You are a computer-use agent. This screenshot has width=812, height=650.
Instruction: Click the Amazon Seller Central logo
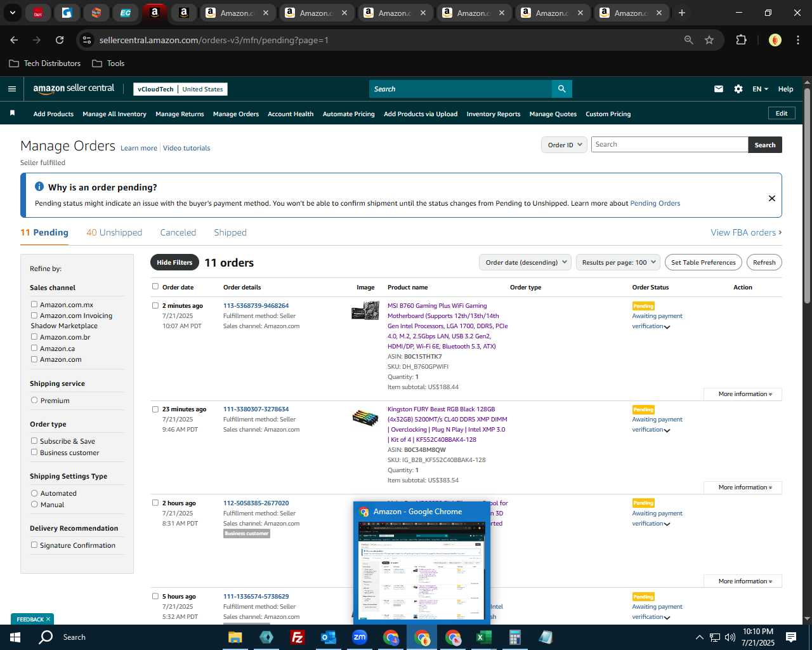(74, 89)
